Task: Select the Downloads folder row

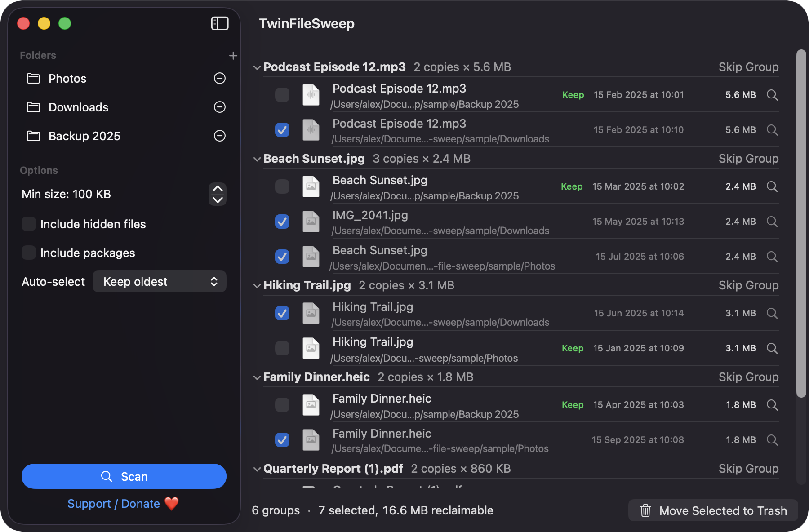Action: [124, 107]
